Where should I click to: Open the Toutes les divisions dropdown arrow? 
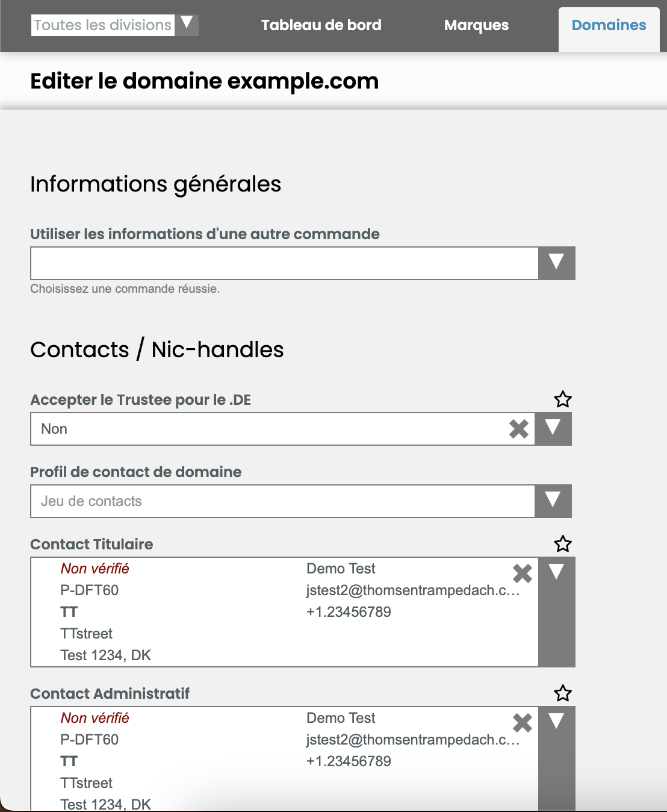tap(187, 25)
